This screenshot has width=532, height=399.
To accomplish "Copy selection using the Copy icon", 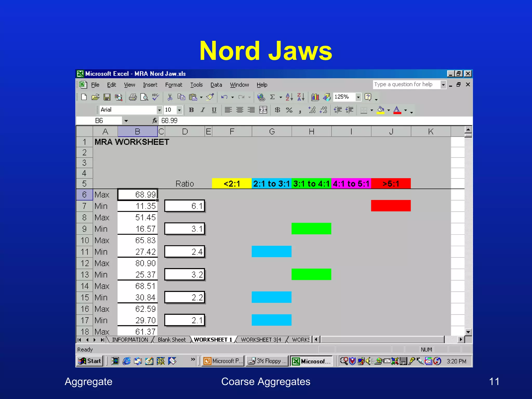I will 181,97.
